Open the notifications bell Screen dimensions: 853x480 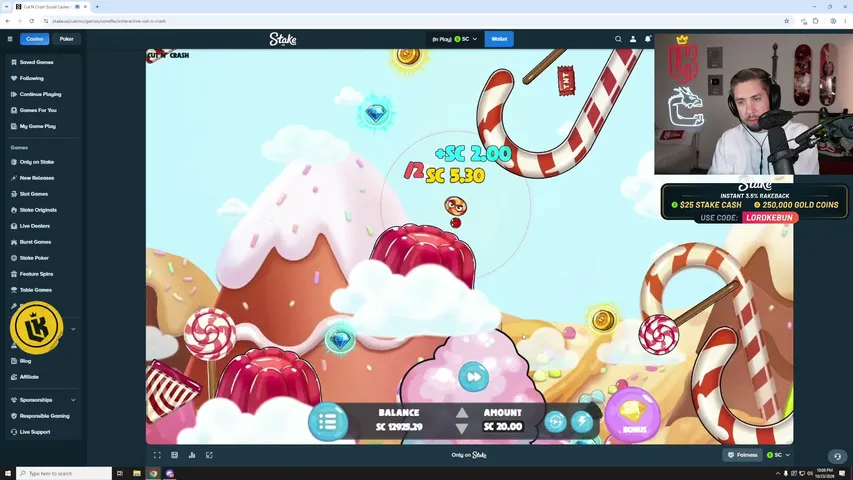(647, 39)
